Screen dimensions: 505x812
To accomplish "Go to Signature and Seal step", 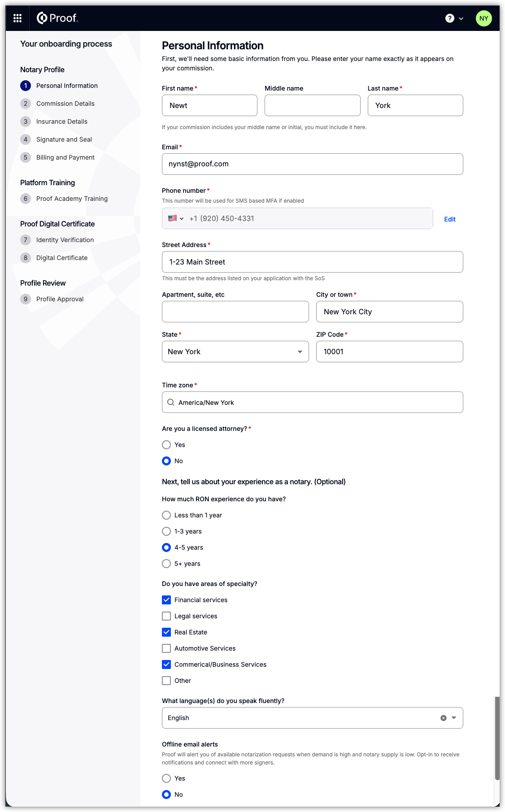I will click(x=64, y=139).
